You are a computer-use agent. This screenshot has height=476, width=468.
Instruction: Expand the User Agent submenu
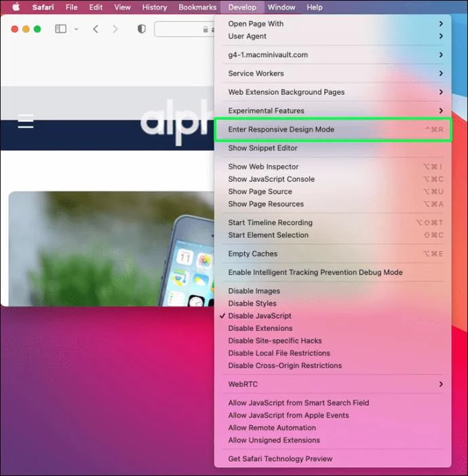tap(332, 36)
